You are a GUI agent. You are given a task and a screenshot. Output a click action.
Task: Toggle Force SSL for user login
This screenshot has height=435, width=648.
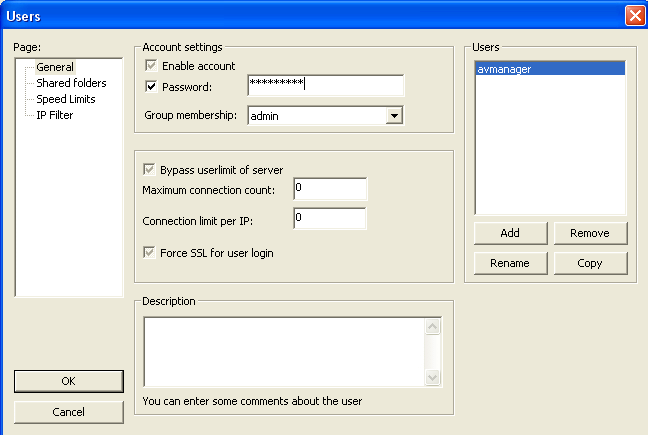point(149,252)
